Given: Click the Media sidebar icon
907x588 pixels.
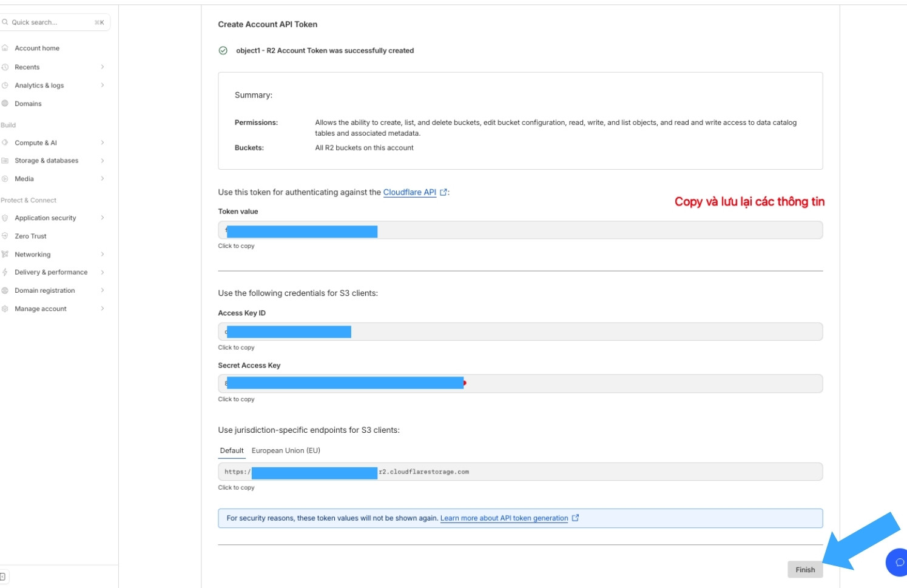Looking at the screenshot, I should point(5,179).
